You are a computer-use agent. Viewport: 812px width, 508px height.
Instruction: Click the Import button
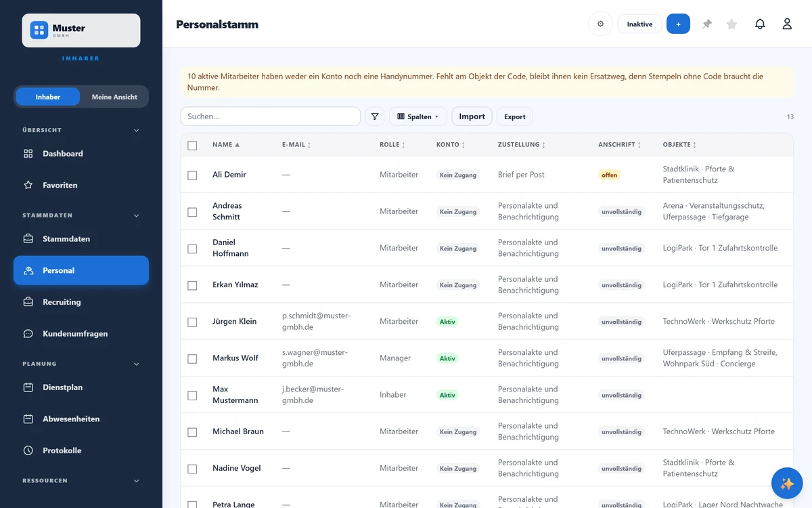tap(472, 117)
